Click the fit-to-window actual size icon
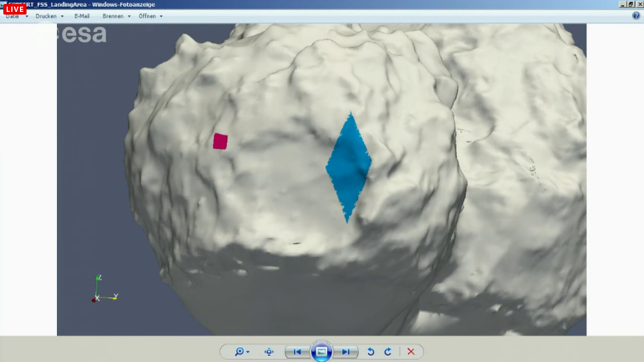 [269, 351]
